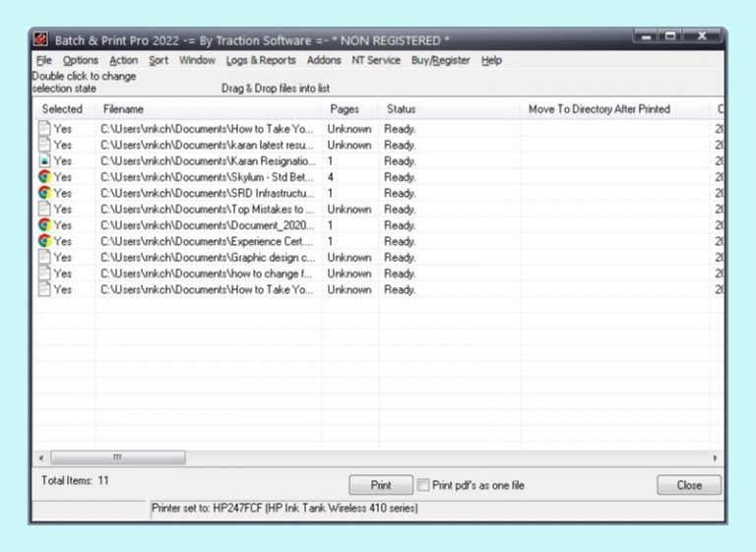Click the image icon of Karan Resignatio row
Viewport: 756px width, 552px height.
coord(44,160)
